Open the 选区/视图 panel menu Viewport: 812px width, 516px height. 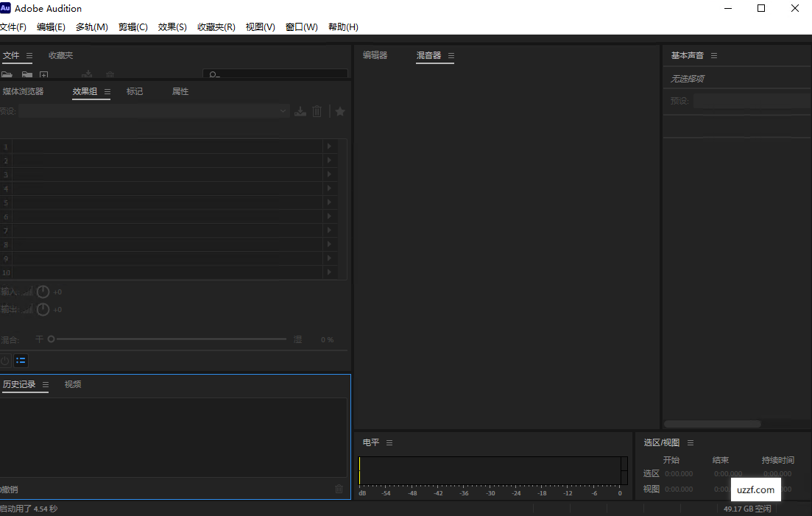[x=690, y=442]
